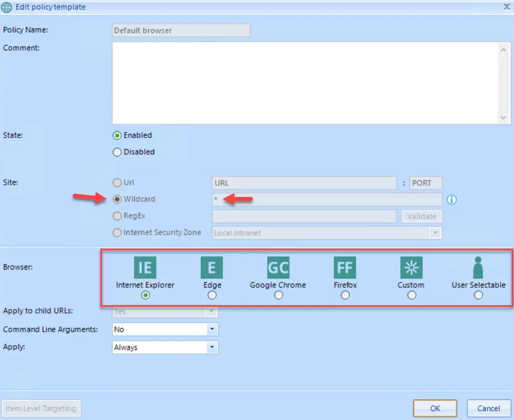514x420 pixels.
Task: Click the Validate button
Action: 421,216
